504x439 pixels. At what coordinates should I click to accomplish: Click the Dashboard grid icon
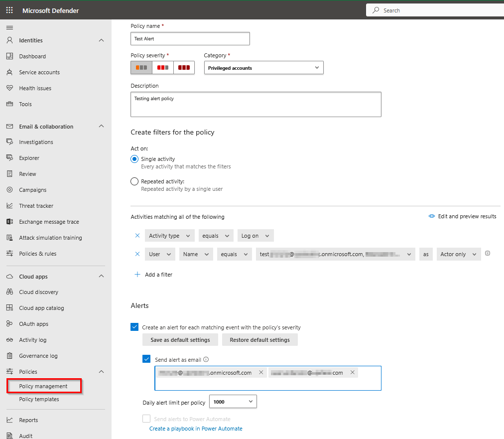9,56
